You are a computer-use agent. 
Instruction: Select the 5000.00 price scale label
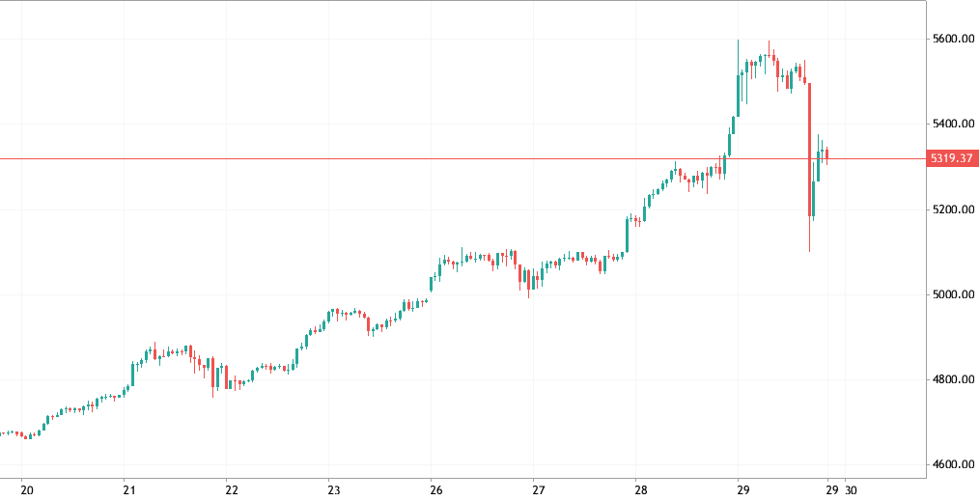[951, 294]
